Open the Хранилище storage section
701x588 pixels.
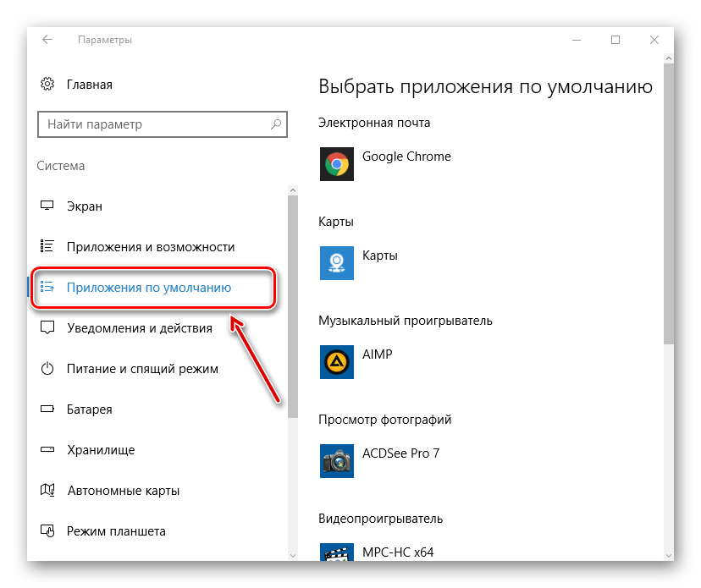click(x=100, y=450)
